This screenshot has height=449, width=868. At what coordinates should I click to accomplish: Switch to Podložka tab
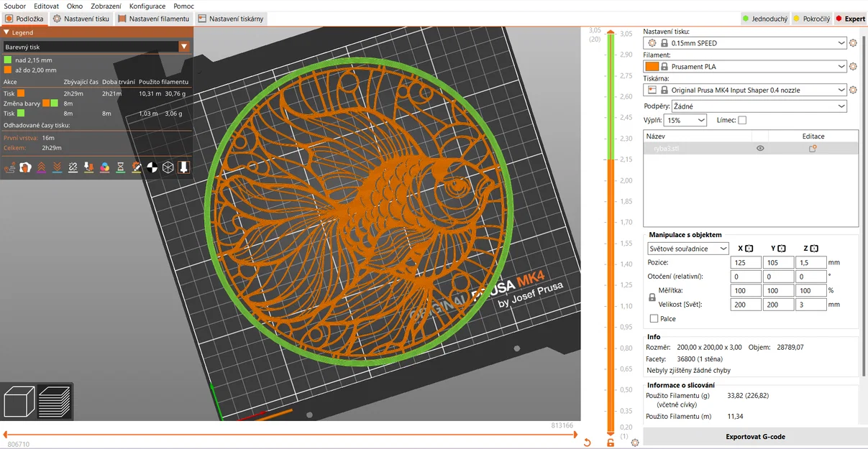click(x=25, y=19)
